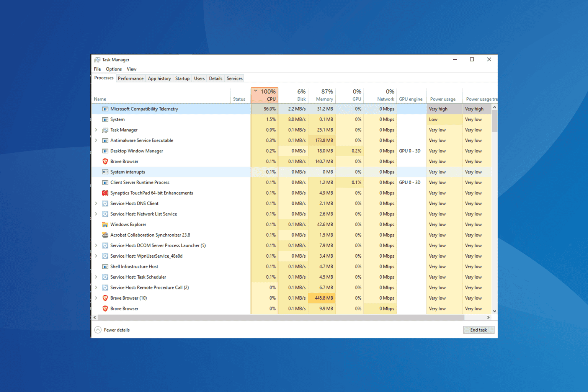Viewport: 588px width, 392px height.
Task: Click the horizontal scrollbar left arrow
Action: [x=95, y=317]
